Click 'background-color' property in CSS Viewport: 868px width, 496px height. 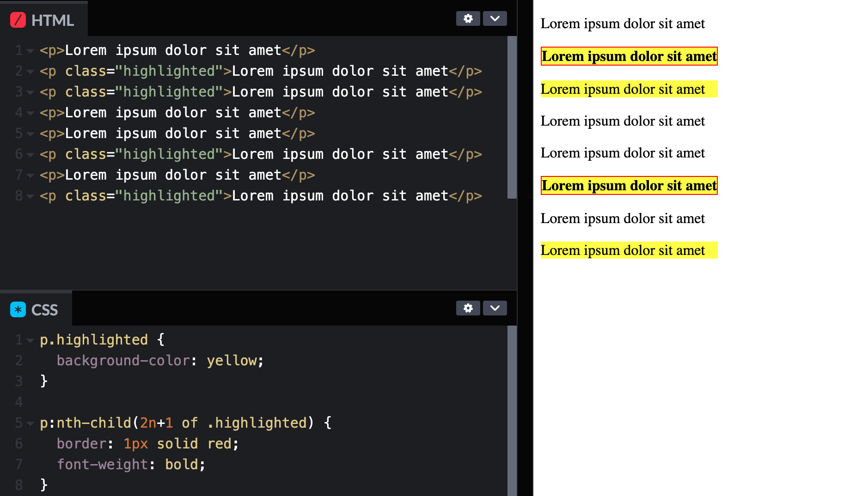123,360
